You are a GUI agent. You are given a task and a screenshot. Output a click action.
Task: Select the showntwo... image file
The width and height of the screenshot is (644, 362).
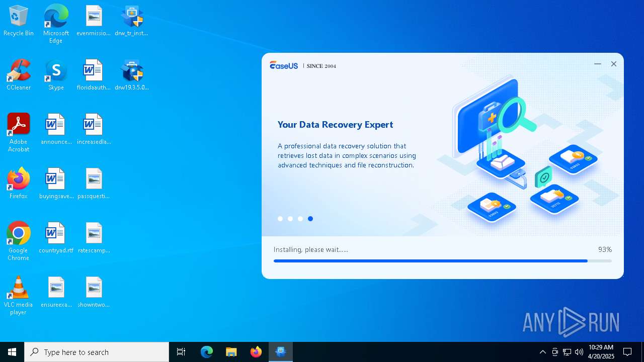[x=94, y=292]
